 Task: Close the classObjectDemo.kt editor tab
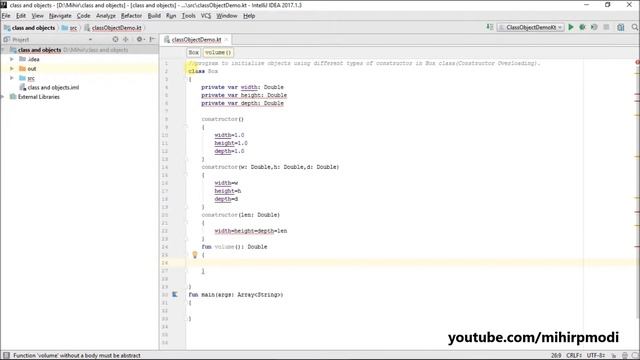[x=227, y=40]
